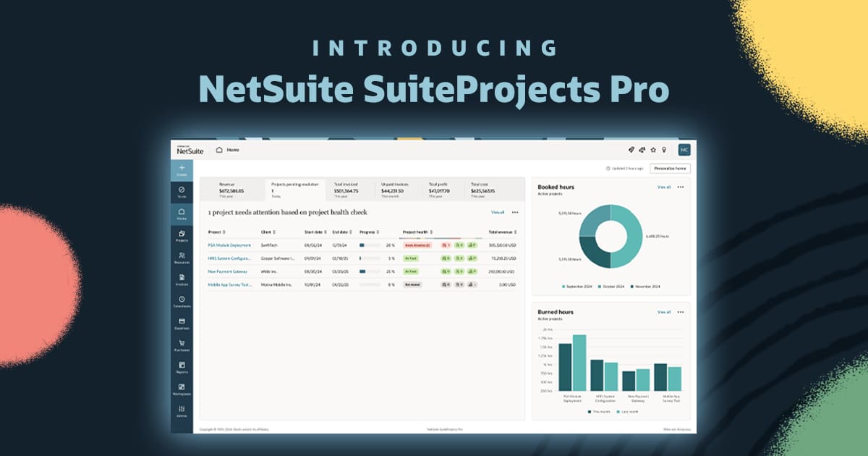Open three-dot menu on Booked hours card

click(680, 187)
